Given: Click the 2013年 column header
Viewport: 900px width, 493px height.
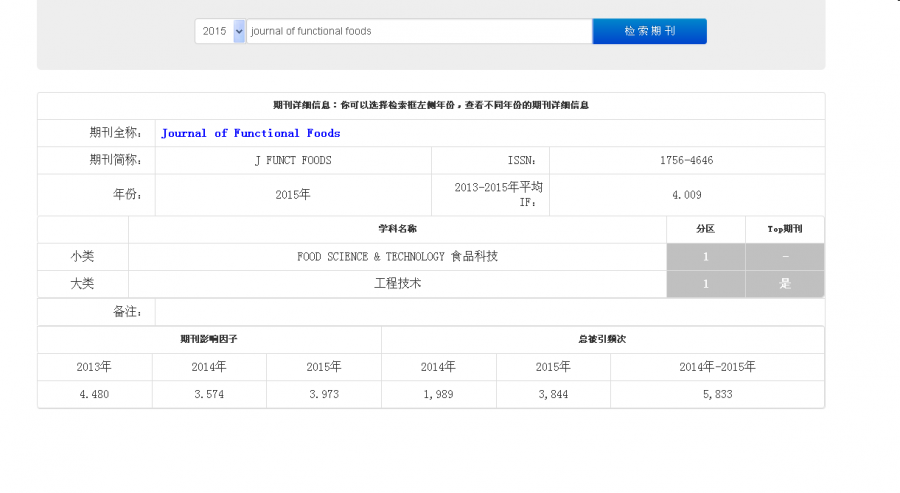Looking at the screenshot, I should pos(94,367).
